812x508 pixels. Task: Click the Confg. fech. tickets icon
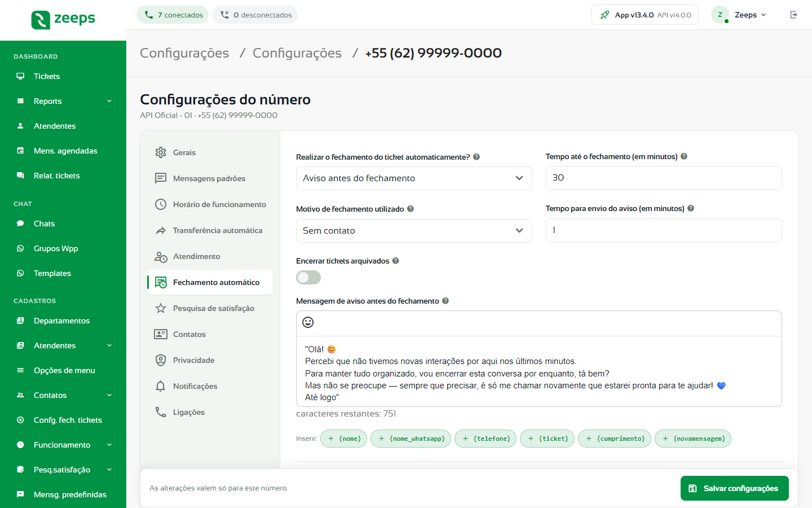tap(20, 420)
